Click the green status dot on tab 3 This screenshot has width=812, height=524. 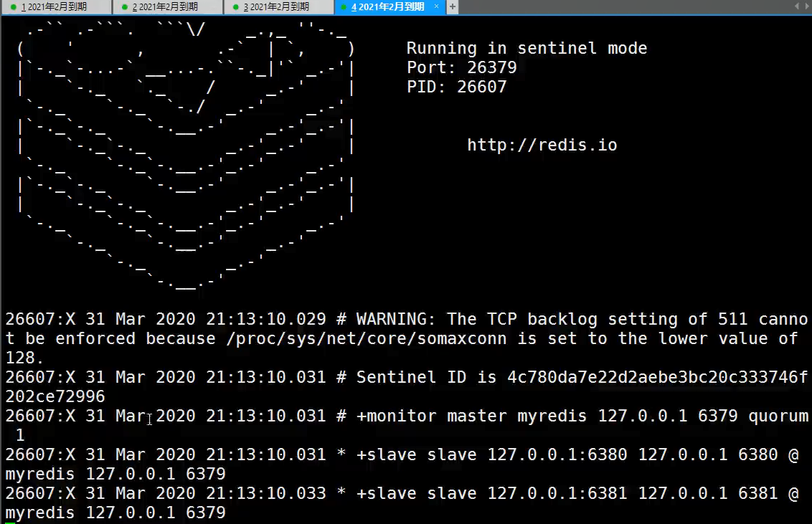[x=235, y=6]
